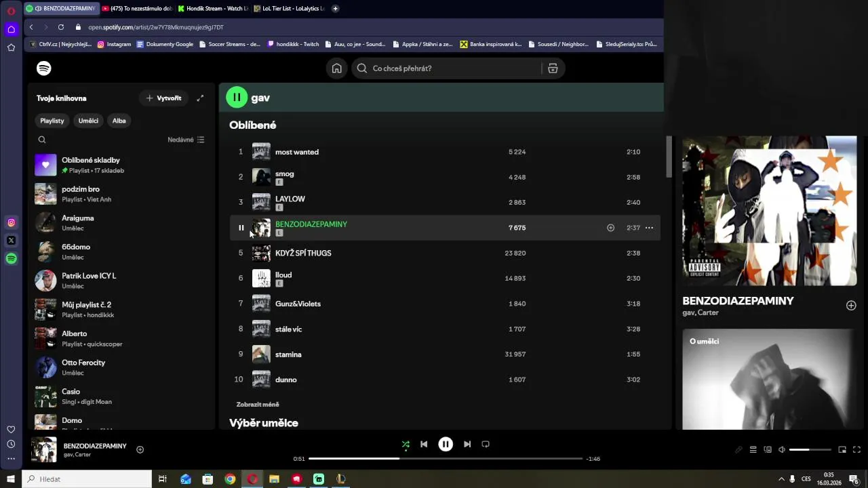The width and height of the screenshot is (868, 488).
Task: Open Otto Ferocity artist in library
Action: point(122,367)
